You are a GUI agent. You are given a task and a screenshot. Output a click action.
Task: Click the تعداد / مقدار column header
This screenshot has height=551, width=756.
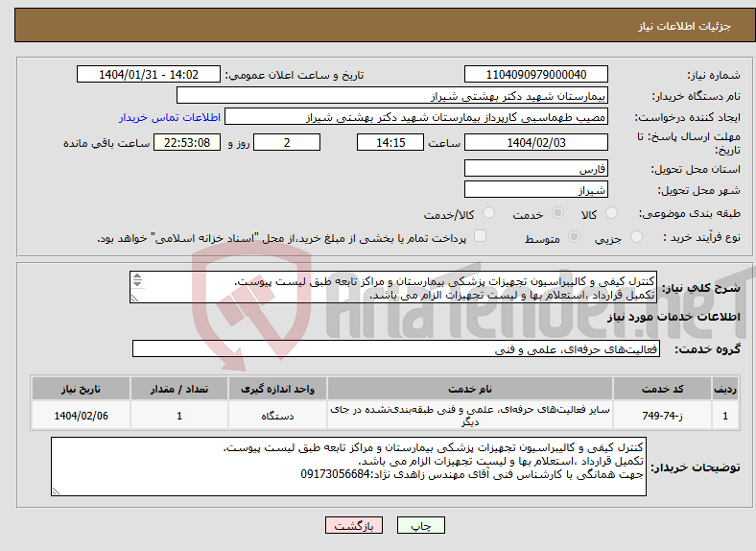point(179,389)
